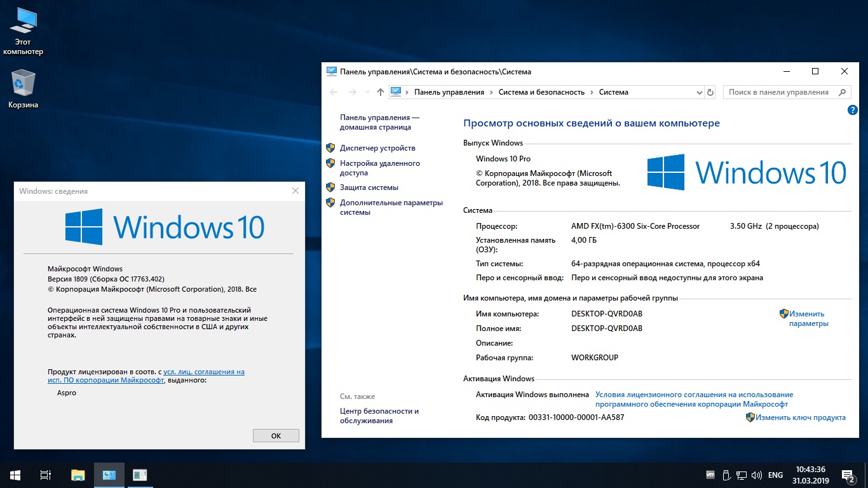Screen dimensions: 868x488
Task: Click the refresh button in address bar
Action: pos(710,92)
